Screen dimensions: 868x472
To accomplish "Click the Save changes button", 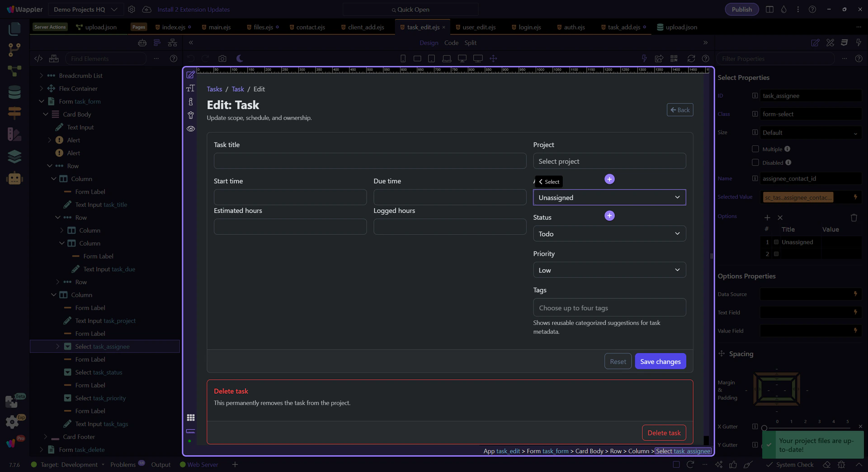I will click(x=660, y=361).
